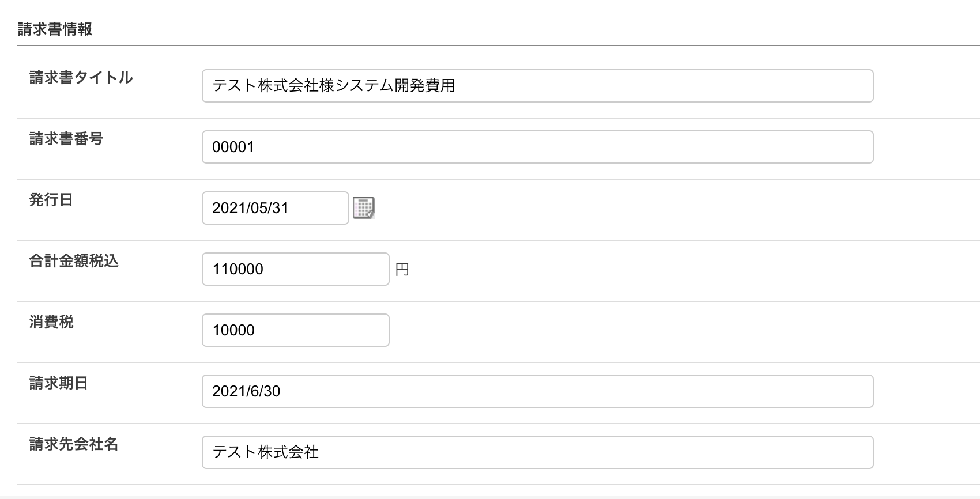Click the 発行日 date input field

point(275,208)
